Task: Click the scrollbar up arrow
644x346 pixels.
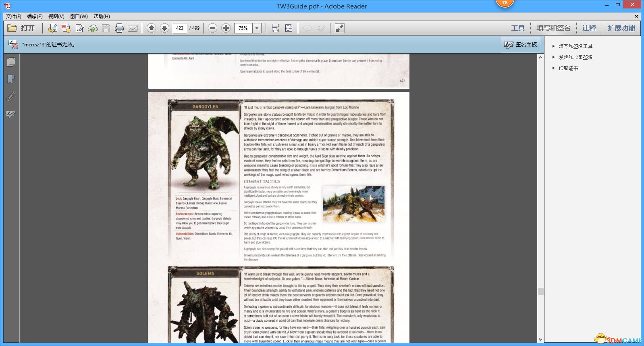Action: (x=540, y=57)
